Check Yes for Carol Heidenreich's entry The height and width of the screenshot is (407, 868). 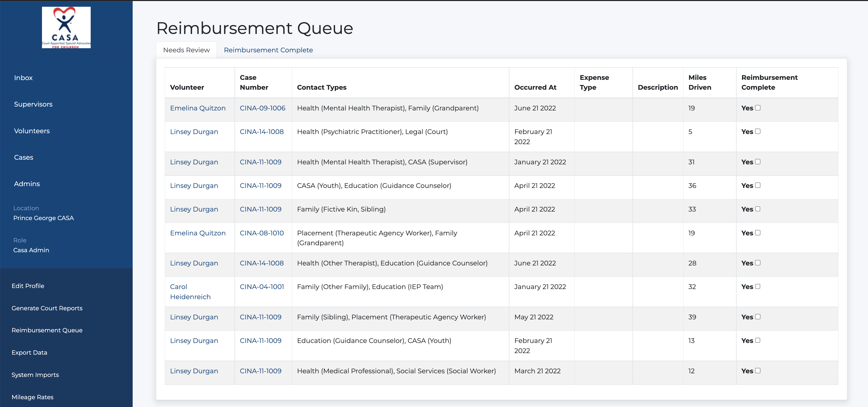pos(757,286)
